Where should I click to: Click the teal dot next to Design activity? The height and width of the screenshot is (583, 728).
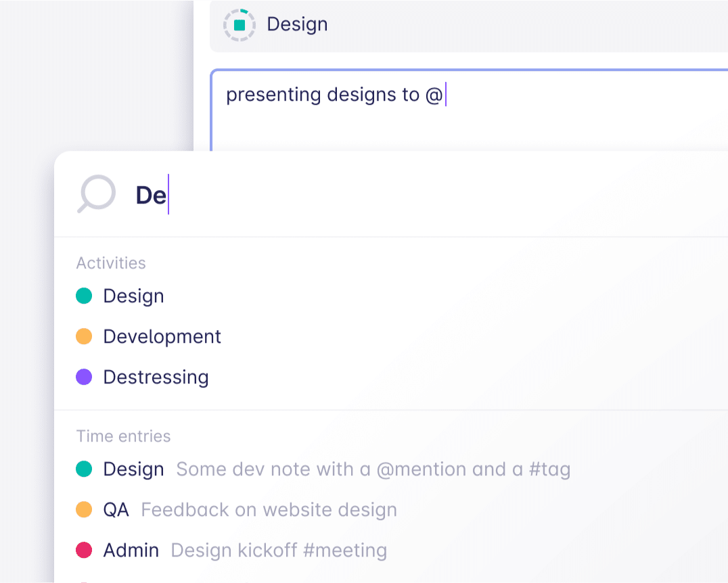coord(84,296)
